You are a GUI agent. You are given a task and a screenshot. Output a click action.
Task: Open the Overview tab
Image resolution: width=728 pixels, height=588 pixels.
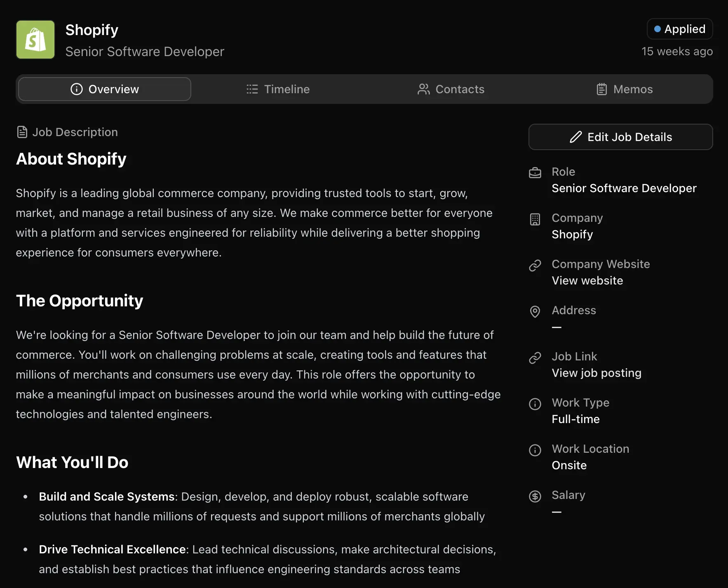pyautogui.click(x=105, y=89)
